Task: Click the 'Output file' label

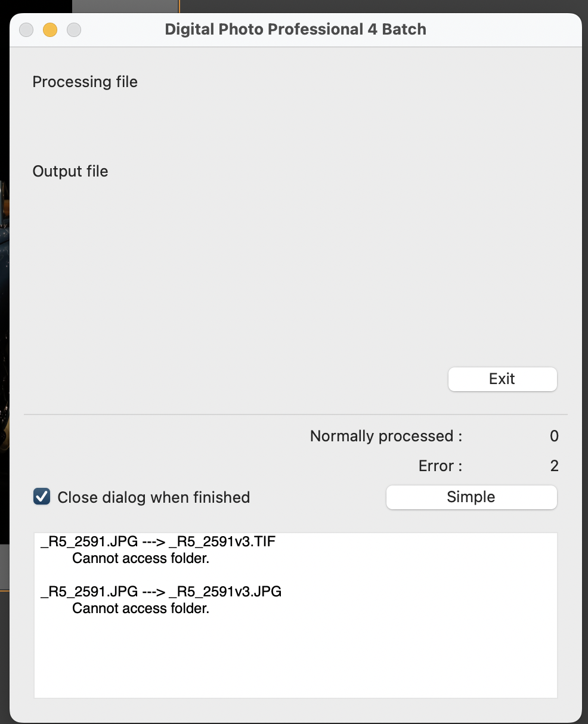Action: 70,171
